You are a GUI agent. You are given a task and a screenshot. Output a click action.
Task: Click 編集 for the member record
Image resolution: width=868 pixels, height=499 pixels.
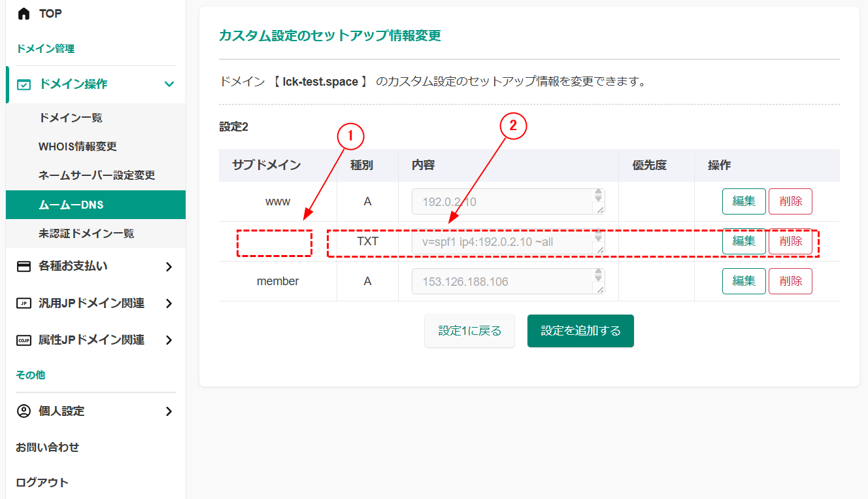point(744,281)
